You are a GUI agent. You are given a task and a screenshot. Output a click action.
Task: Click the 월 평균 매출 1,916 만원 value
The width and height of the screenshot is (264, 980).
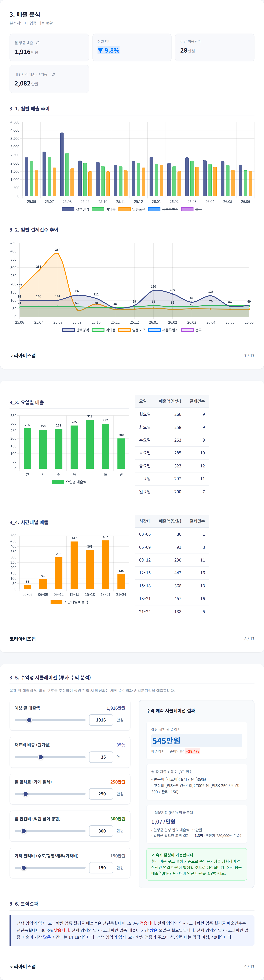[26, 52]
